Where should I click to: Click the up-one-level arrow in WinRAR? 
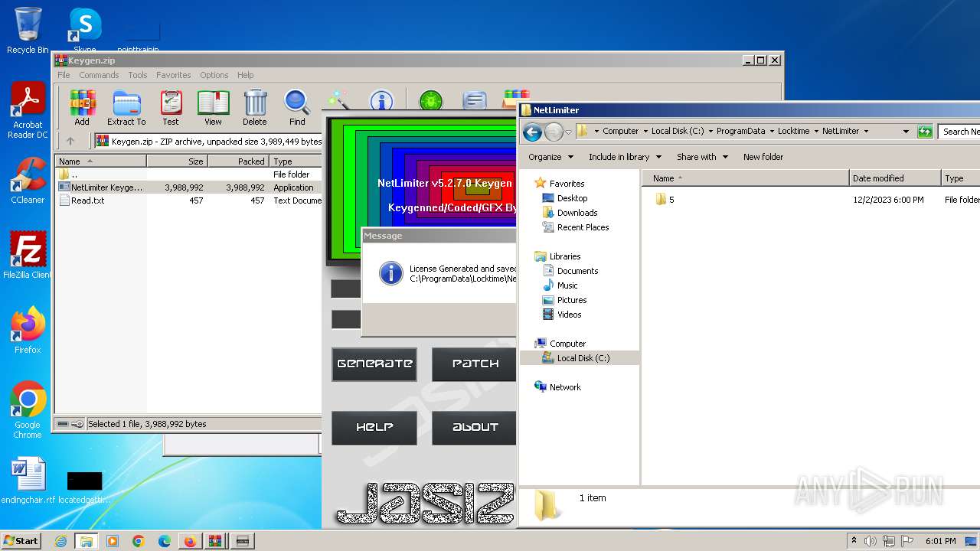pyautogui.click(x=70, y=141)
